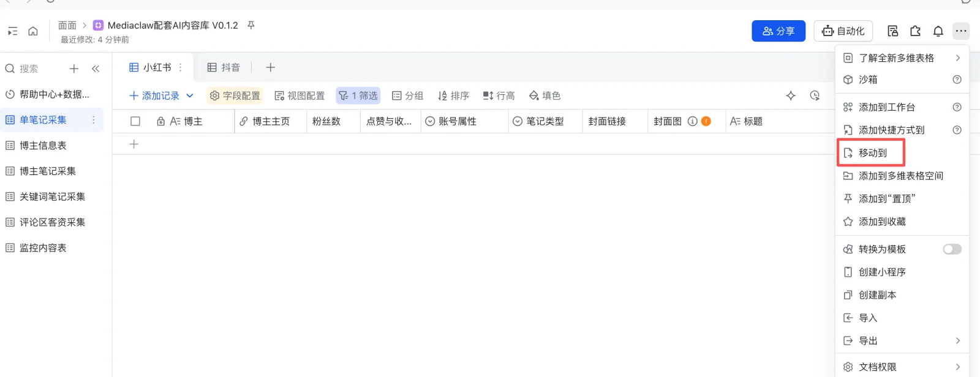Toggle the sidebar expand icon beside home
Image resolution: width=980 pixels, height=377 pixels.
(x=12, y=31)
